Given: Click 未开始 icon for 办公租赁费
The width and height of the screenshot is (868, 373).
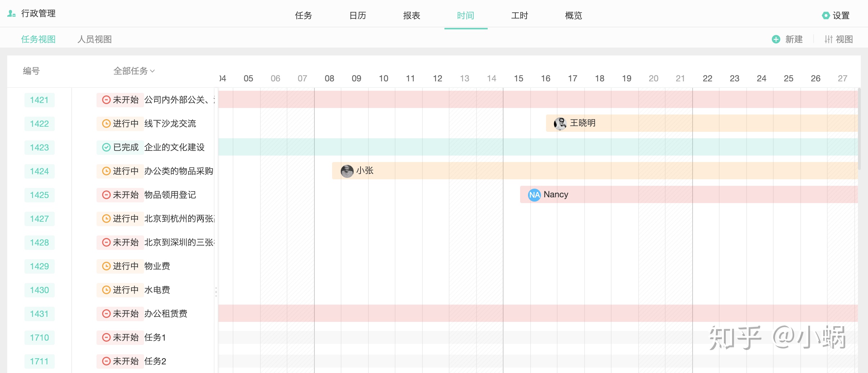Looking at the screenshot, I should [x=106, y=314].
